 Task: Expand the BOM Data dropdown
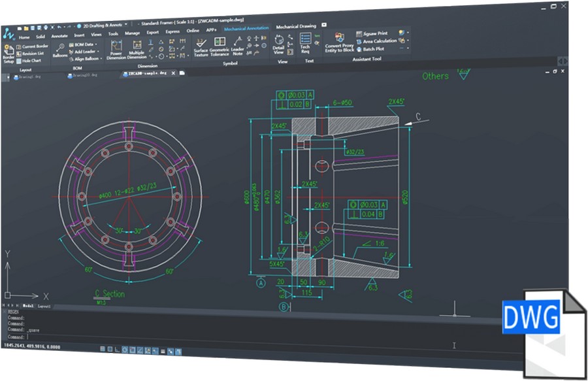pyautogui.click(x=83, y=44)
